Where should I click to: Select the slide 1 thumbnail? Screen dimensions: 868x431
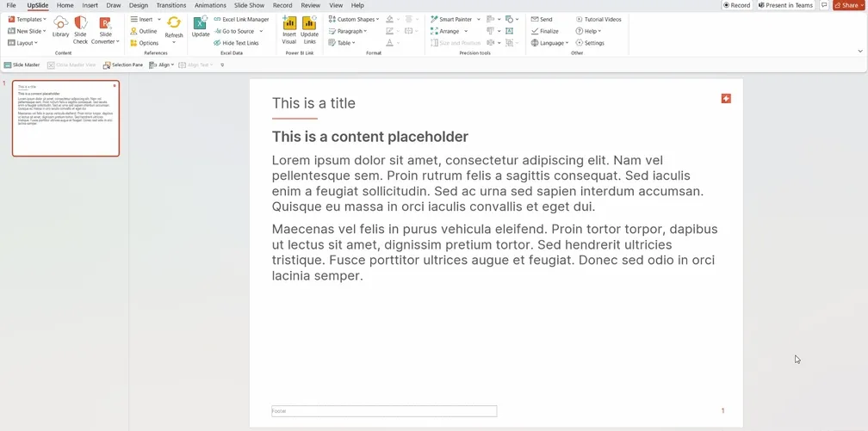point(65,119)
